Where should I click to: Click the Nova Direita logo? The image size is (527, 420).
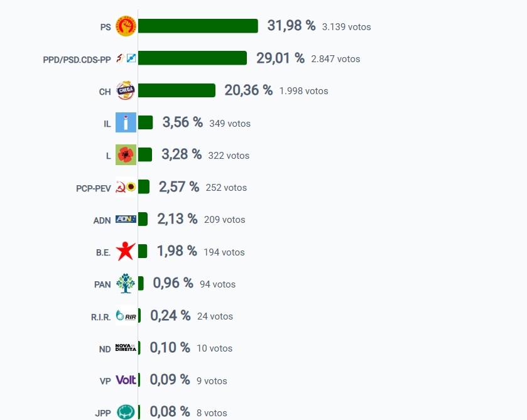coord(126,347)
